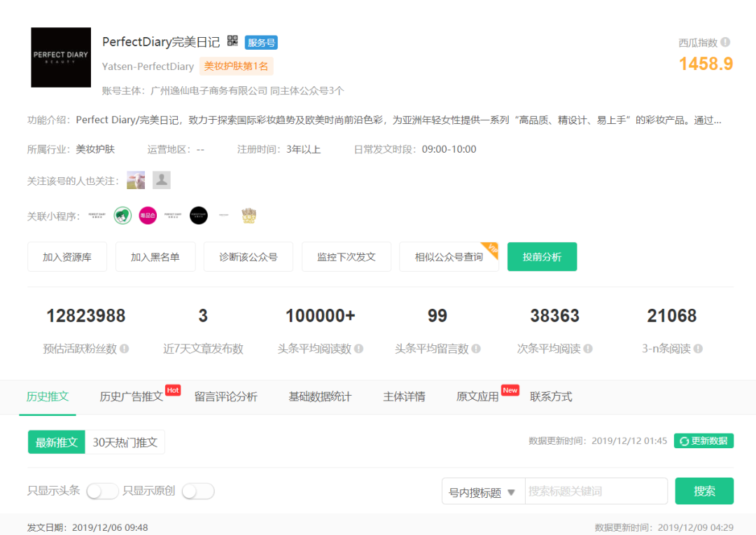This screenshot has height=535, width=756.
Task: Click the 相似公众号查询 VIP button
Action: click(x=449, y=256)
